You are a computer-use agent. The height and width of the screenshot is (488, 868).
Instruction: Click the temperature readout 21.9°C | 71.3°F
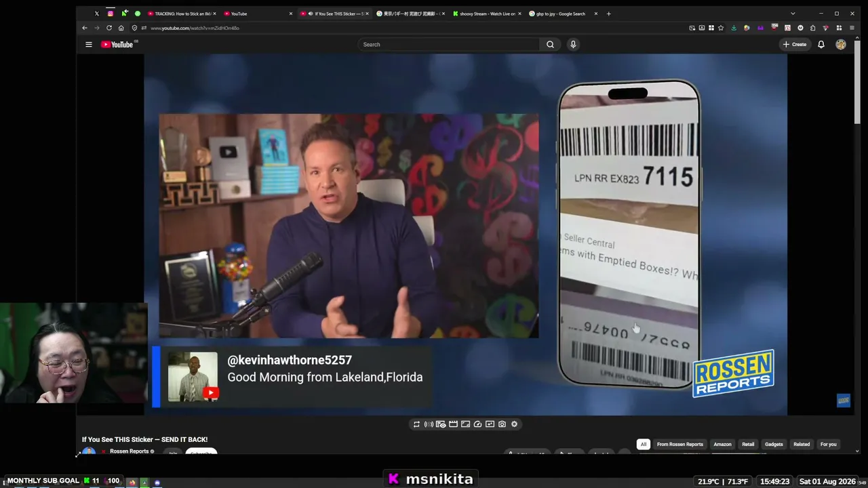coord(723,482)
